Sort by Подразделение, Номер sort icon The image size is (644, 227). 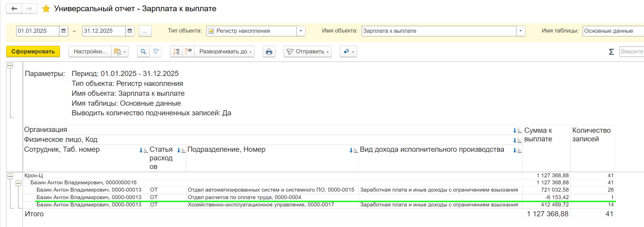click(x=354, y=150)
